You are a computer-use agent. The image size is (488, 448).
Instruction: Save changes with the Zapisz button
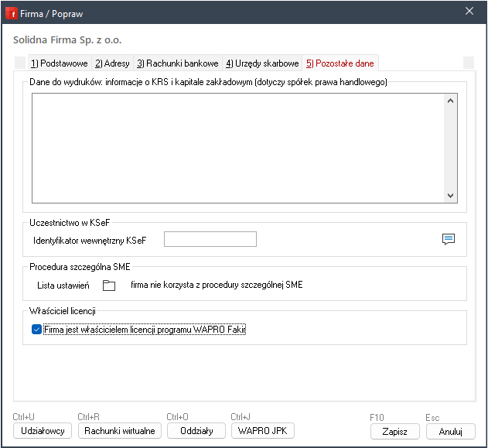pyautogui.click(x=395, y=431)
